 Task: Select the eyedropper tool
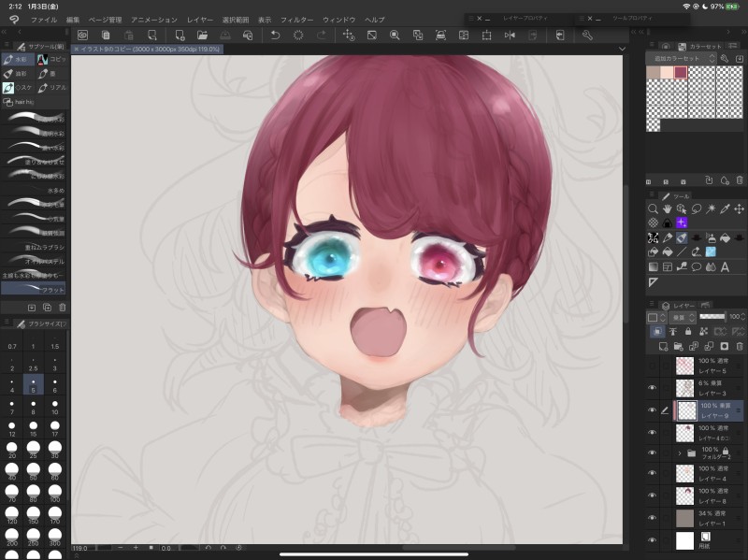click(725, 208)
